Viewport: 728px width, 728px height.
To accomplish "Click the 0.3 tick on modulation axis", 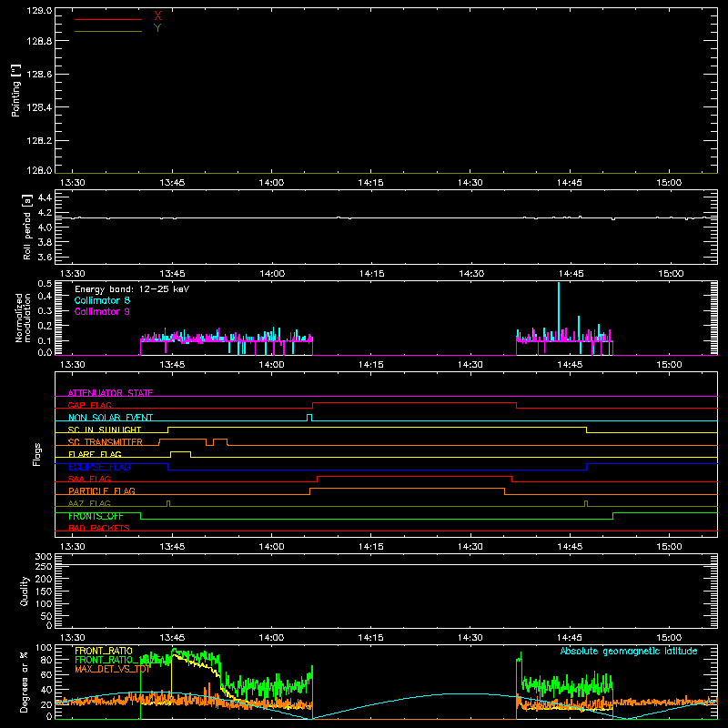I will coord(45,311).
